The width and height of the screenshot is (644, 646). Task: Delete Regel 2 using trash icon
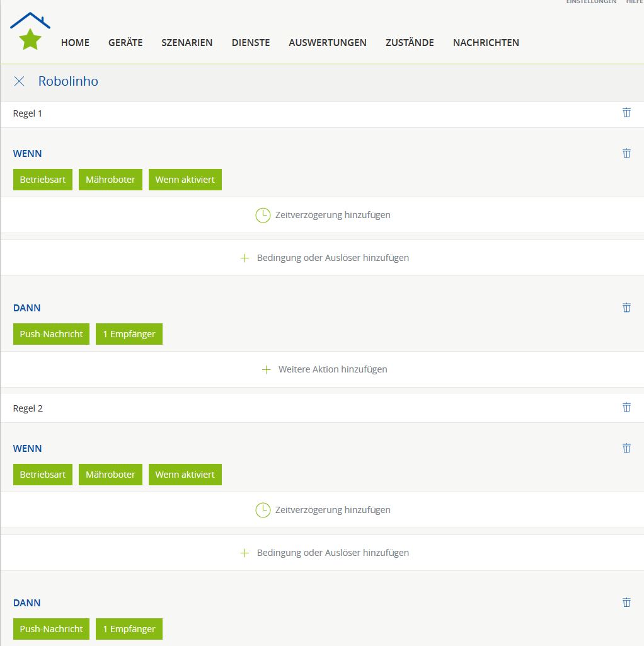pyautogui.click(x=626, y=408)
